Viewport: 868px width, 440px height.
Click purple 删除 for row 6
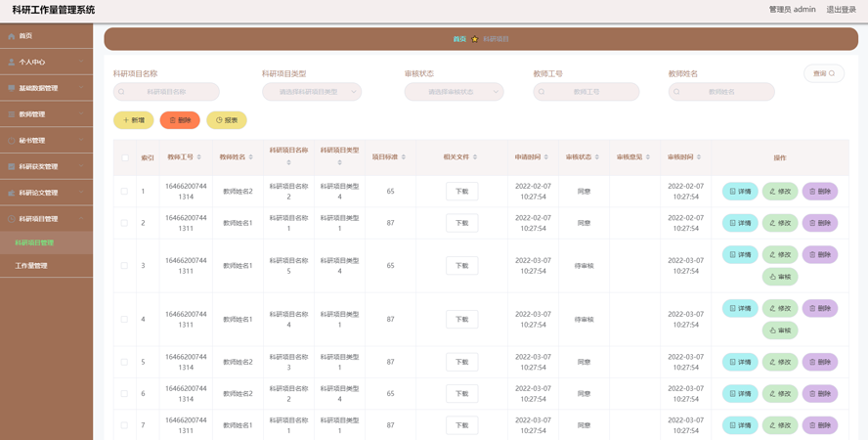point(820,393)
